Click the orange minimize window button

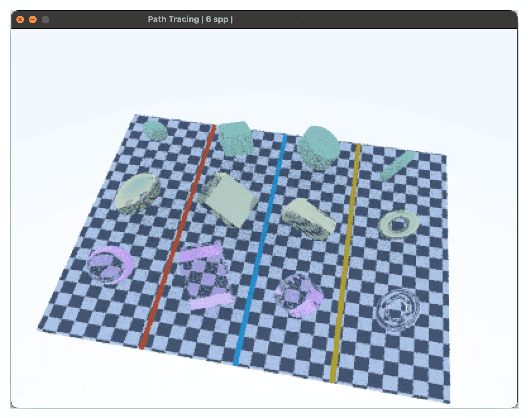click(x=33, y=20)
